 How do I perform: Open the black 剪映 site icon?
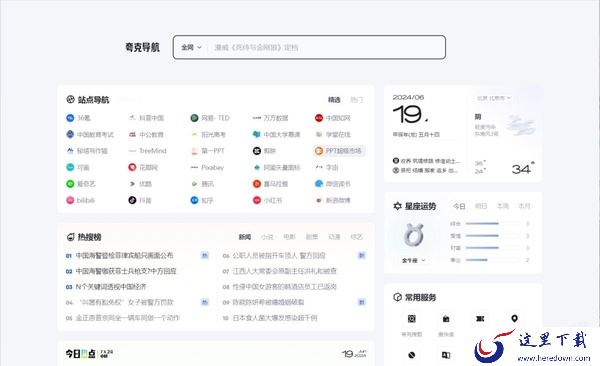pos(257,151)
